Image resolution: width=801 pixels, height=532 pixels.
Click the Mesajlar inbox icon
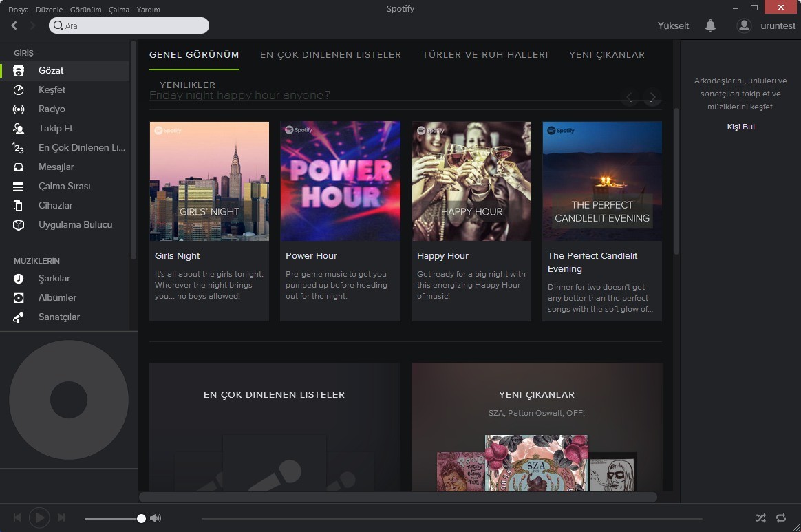click(19, 167)
